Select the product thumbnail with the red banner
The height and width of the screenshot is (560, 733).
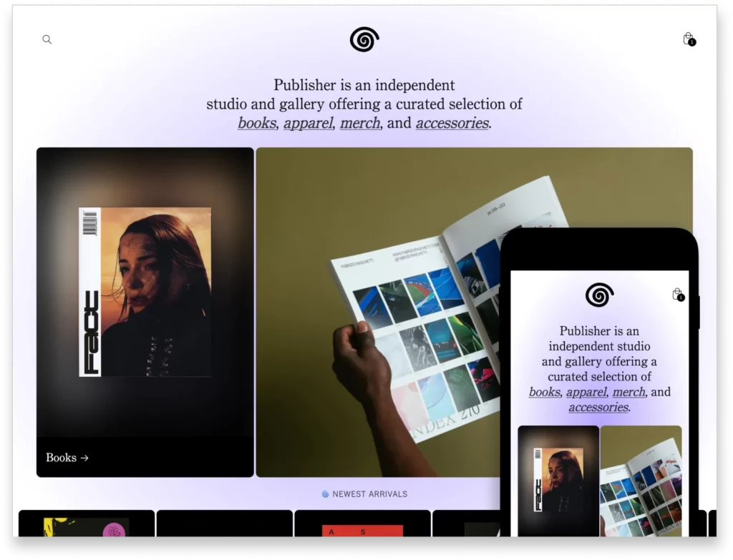click(x=362, y=530)
